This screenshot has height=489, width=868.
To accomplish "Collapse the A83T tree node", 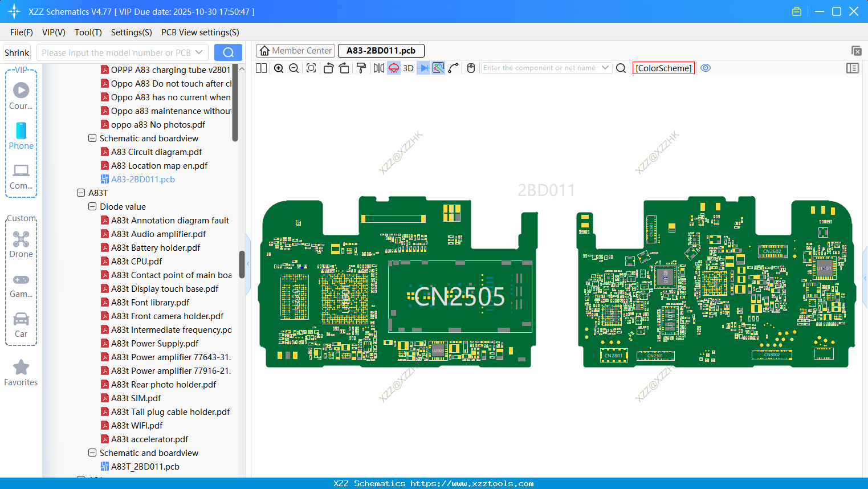I will (81, 193).
